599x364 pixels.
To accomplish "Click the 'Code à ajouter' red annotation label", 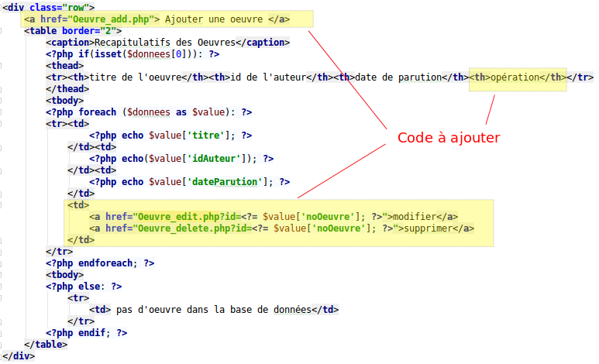I will pos(448,137).
